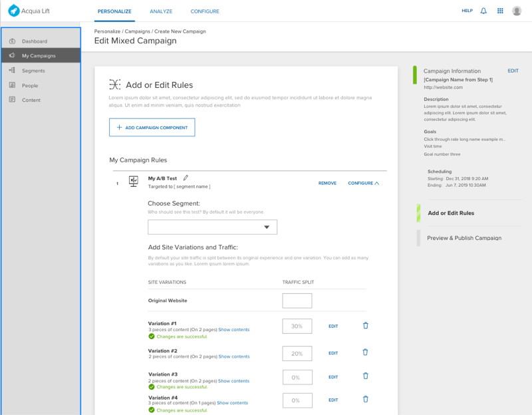532x415 pixels.
Task: Click the 'Visit time' goal text
Action: click(433, 146)
